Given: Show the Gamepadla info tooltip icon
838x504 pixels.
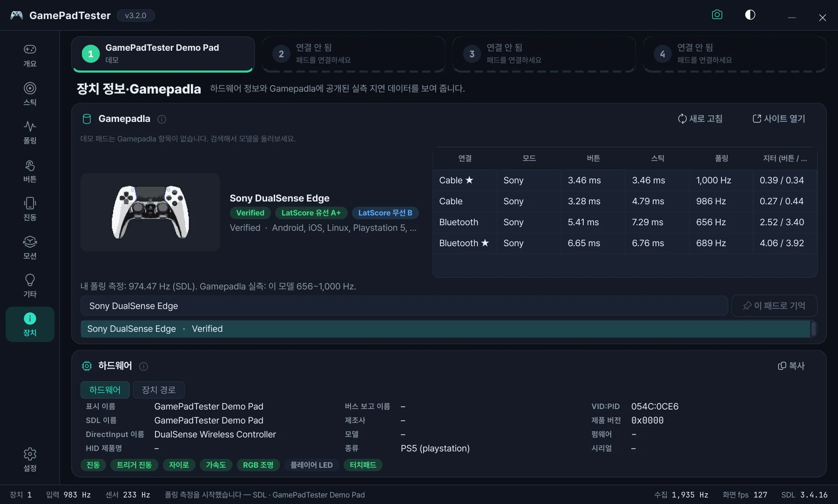Looking at the screenshot, I should click(162, 119).
